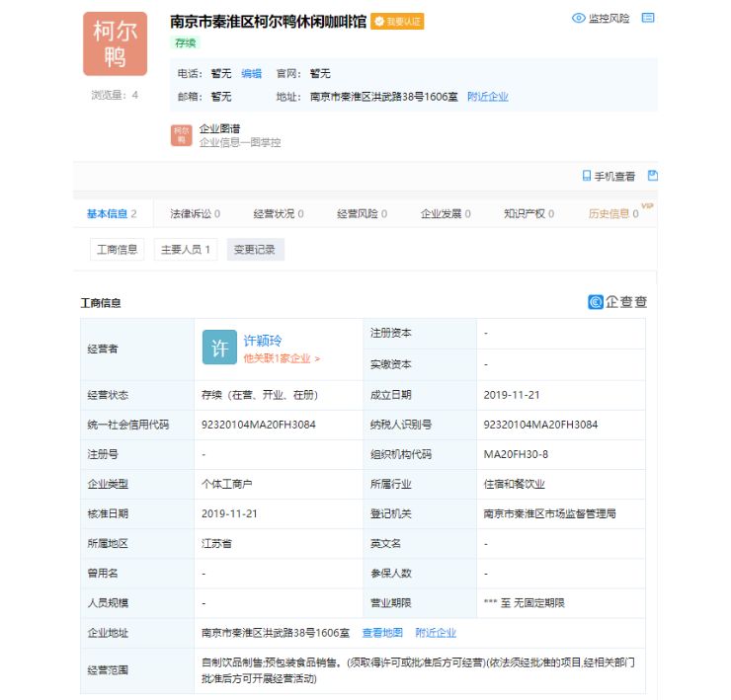
Task: Select taxpayer ID value beside 纳税人识别号
Action: click(x=540, y=425)
